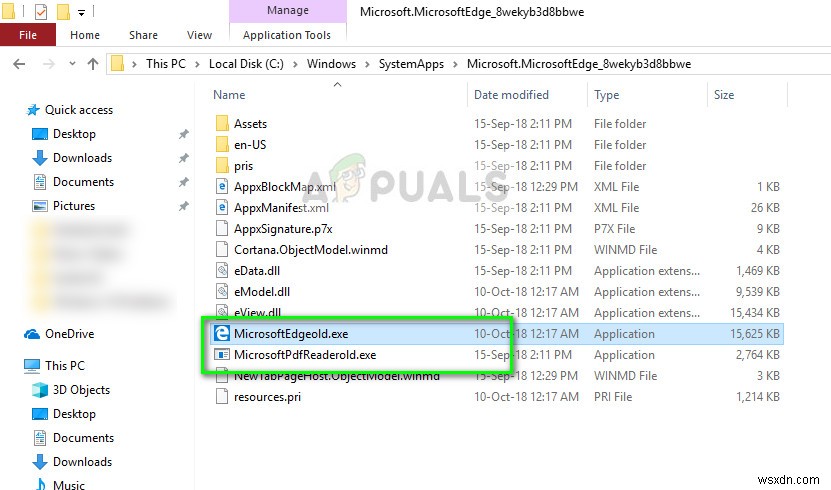Select 3D Objects under This PC
The width and height of the screenshot is (831, 490).
pyautogui.click(x=81, y=390)
